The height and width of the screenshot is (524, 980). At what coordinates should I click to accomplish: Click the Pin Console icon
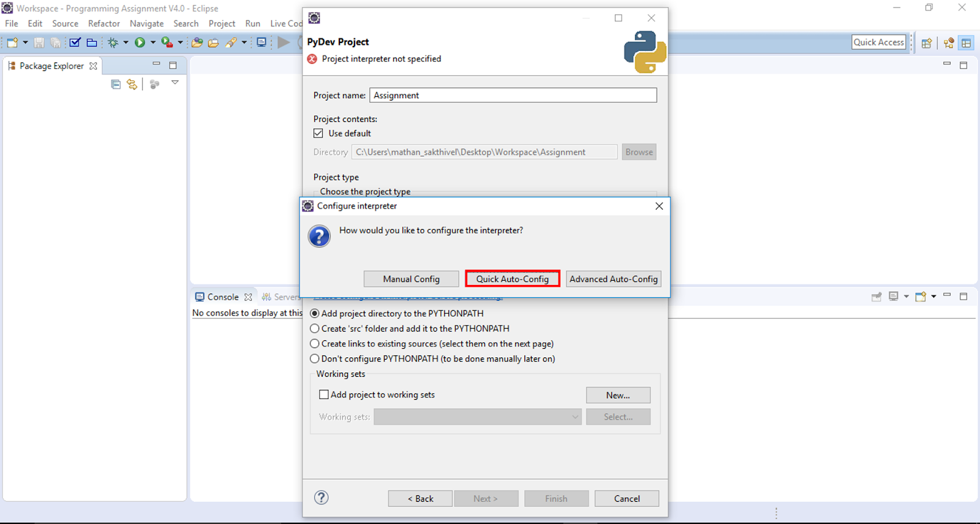[876, 297]
